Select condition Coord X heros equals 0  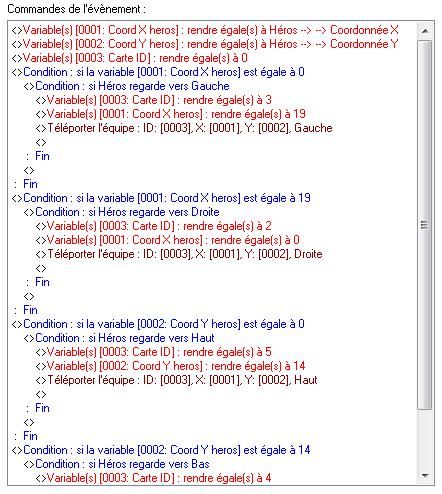158,72
